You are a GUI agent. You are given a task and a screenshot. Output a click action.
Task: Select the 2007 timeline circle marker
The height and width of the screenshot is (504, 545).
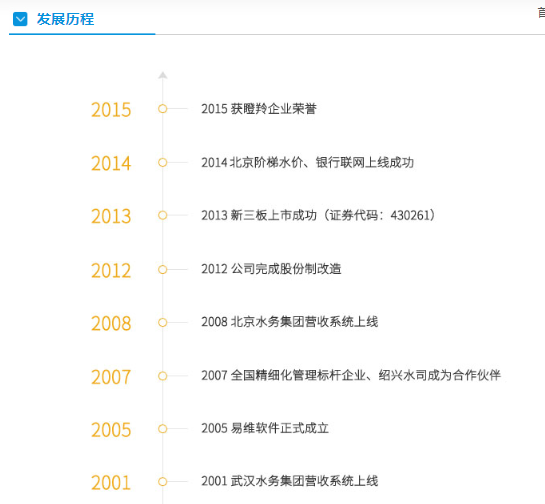tap(163, 376)
